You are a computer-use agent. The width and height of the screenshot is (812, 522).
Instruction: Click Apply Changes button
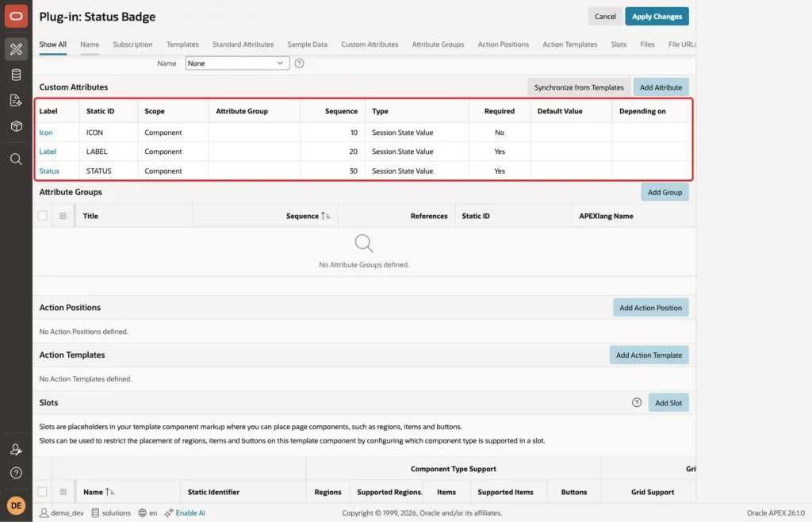(657, 17)
